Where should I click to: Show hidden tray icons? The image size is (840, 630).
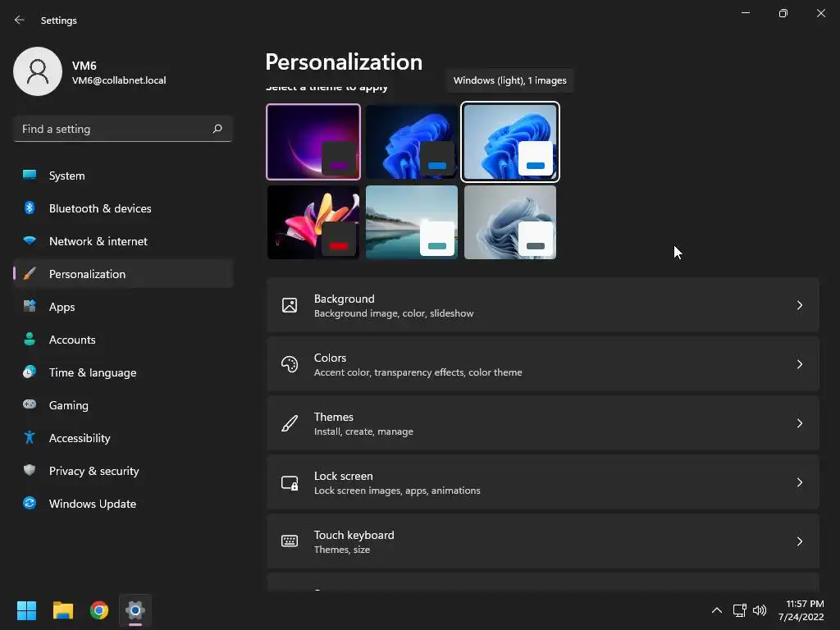(x=717, y=610)
